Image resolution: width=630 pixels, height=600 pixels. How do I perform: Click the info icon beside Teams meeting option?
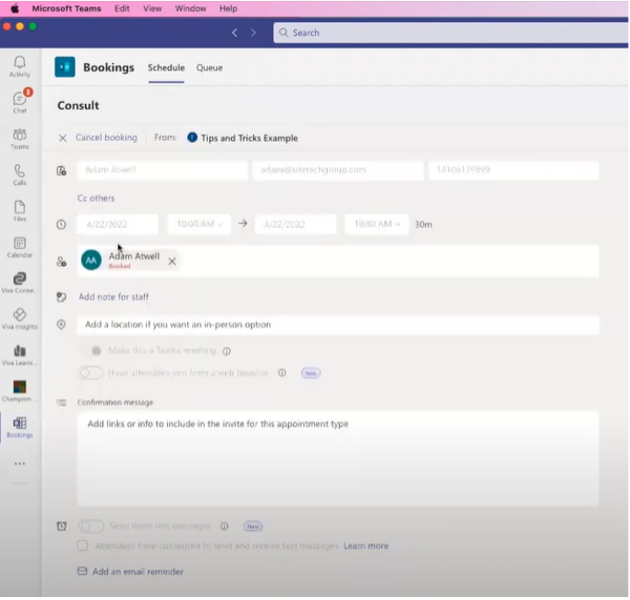point(227,352)
